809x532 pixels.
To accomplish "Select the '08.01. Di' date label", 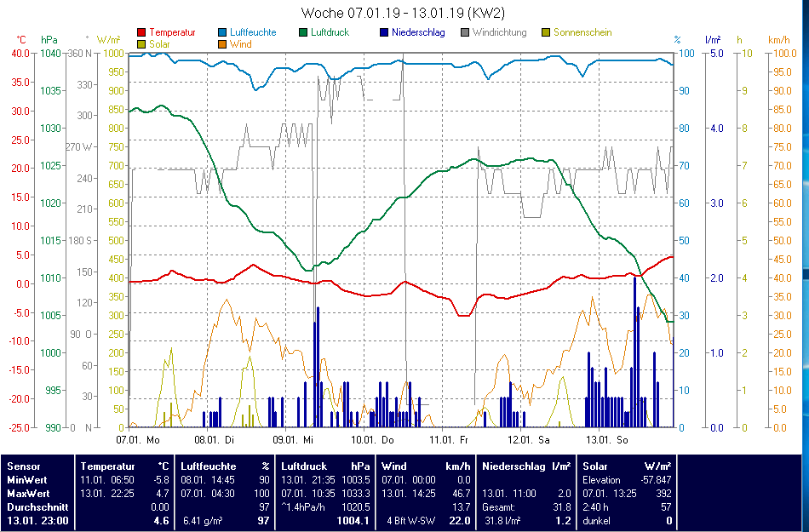I will (x=214, y=440).
